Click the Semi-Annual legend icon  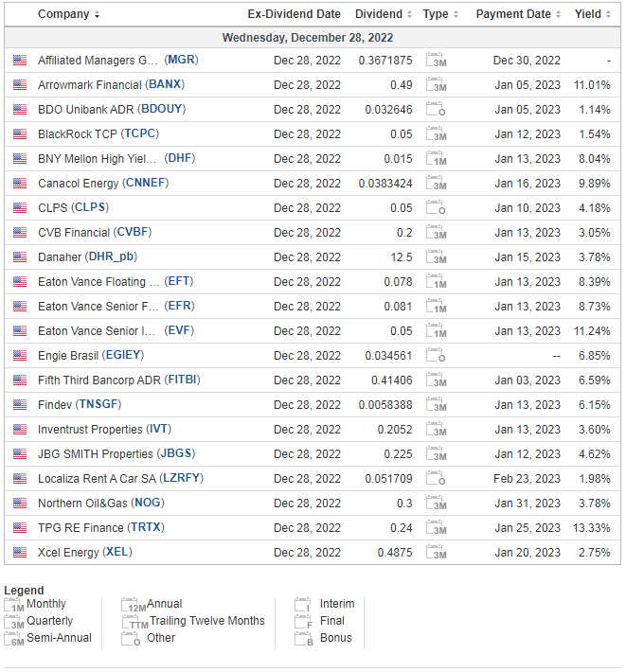13,639
